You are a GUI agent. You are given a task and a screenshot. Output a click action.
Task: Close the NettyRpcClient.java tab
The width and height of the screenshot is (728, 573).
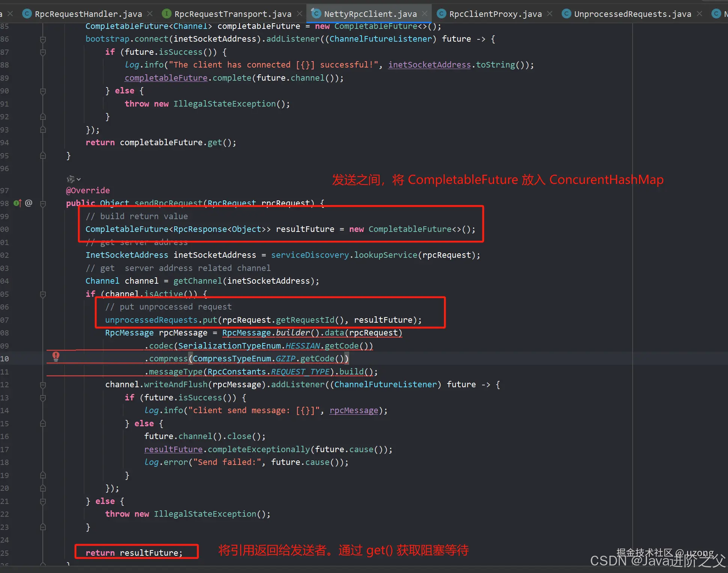pyautogui.click(x=425, y=14)
